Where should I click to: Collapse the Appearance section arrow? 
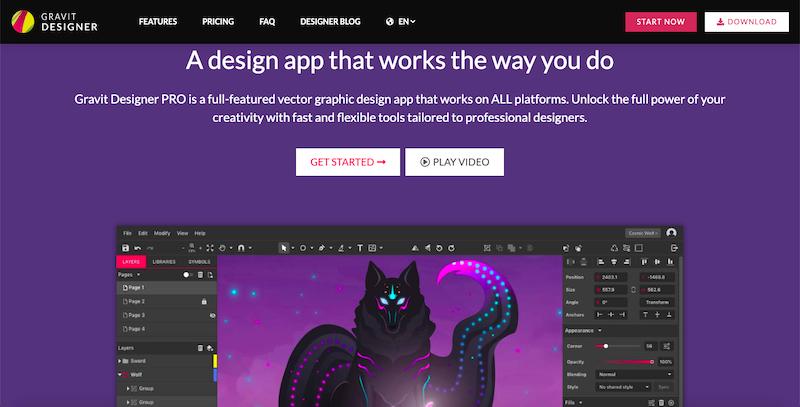click(599, 330)
